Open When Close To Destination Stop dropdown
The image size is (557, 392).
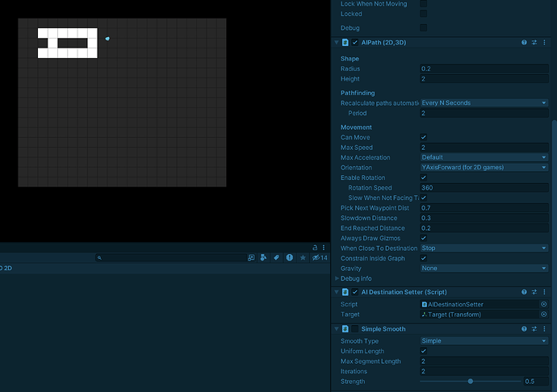tap(484, 248)
